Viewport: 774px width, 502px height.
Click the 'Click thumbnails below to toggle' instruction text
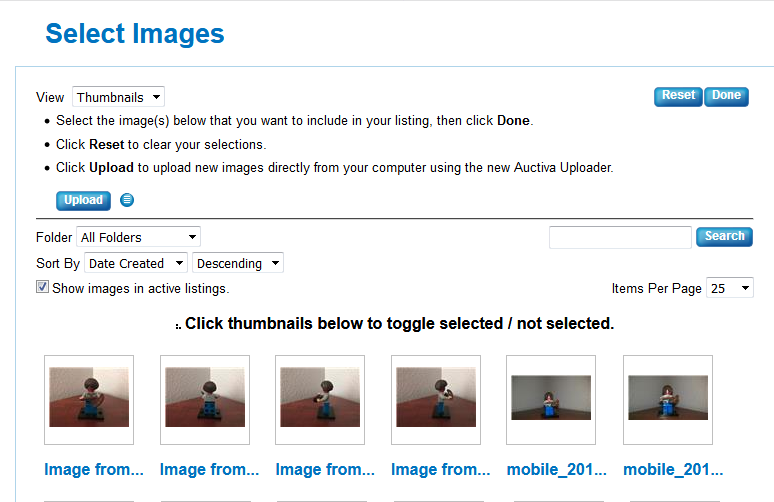tap(399, 323)
